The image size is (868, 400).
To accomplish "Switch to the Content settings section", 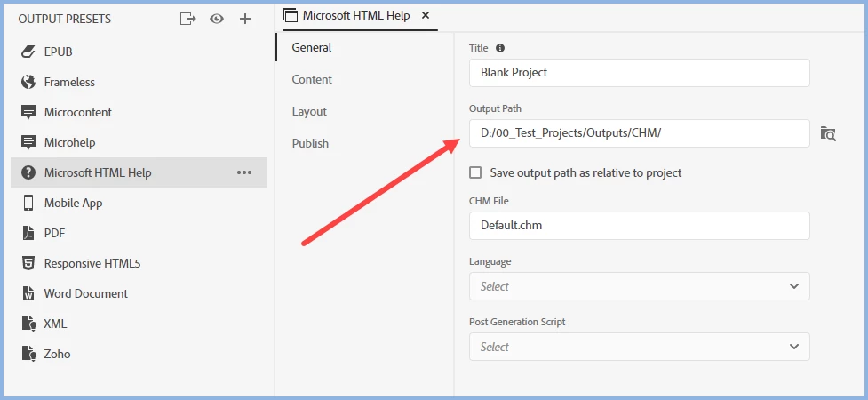I will (x=312, y=79).
